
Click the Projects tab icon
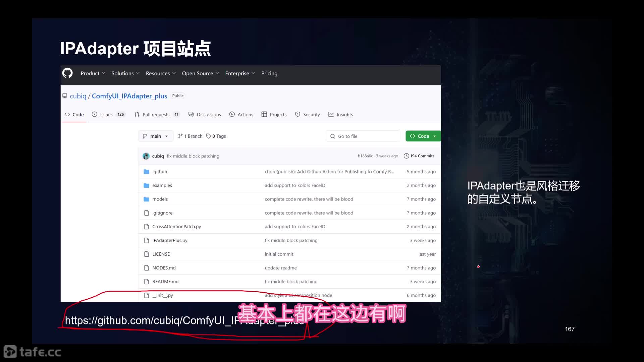coord(265,114)
